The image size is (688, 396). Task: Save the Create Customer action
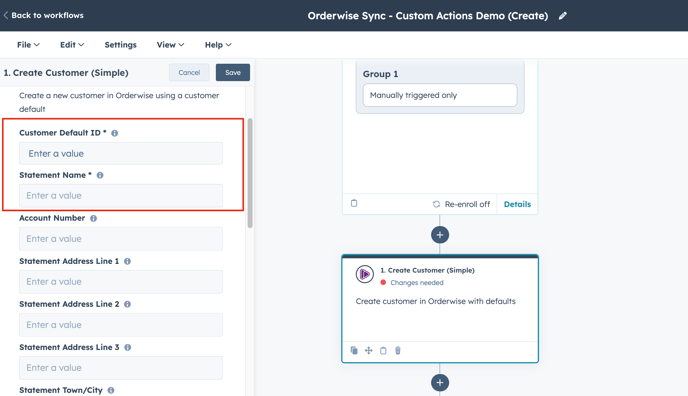(x=233, y=72)
